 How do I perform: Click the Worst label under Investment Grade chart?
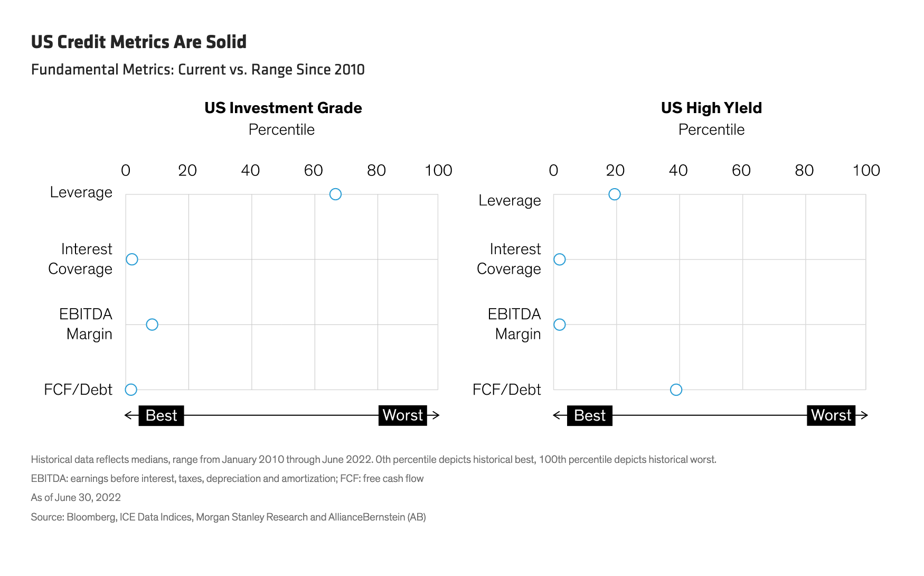click(x=402, y=415)
